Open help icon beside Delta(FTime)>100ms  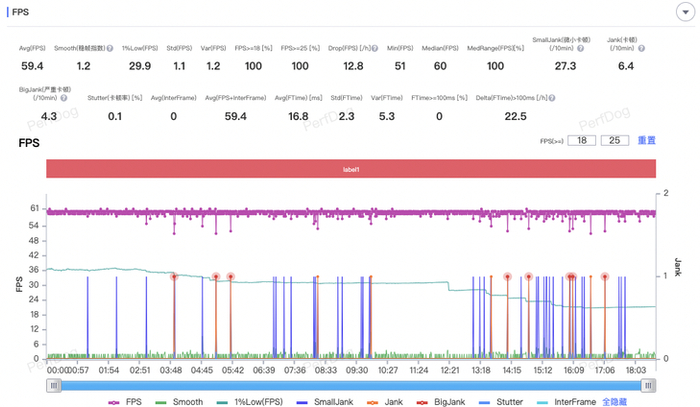(x=552, y=98)
